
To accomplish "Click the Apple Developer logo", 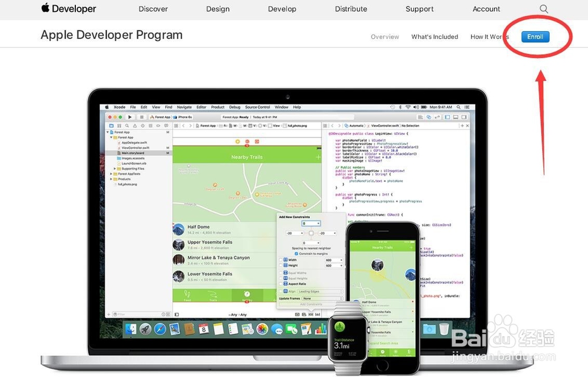I will coord(69,8).
